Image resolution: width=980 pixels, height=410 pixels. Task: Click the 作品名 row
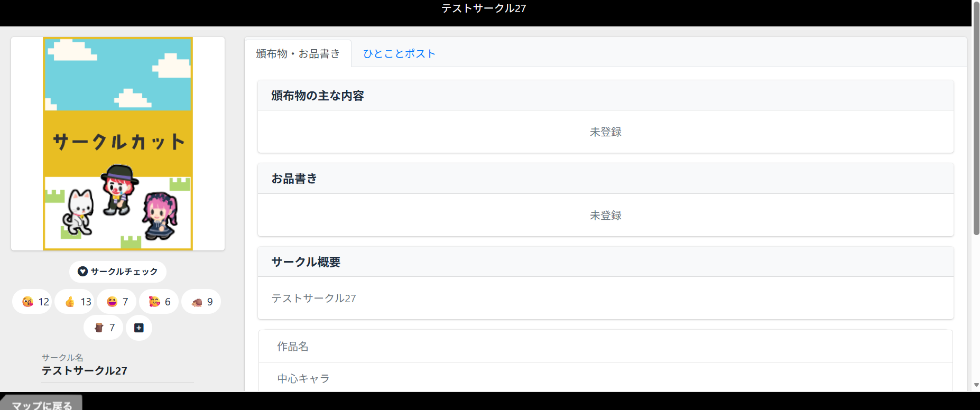pos(605,347)
